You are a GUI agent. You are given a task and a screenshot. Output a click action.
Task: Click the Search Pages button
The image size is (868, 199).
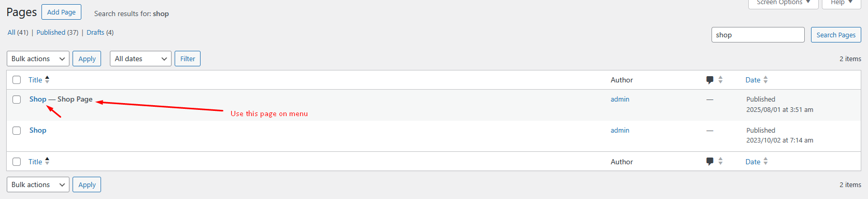(x=836, y=35)
